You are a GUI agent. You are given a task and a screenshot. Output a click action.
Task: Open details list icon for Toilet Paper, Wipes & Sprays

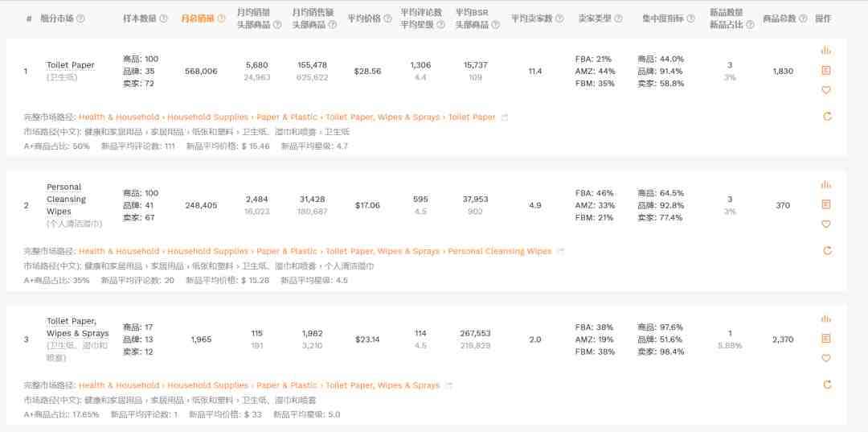[826, 339]
